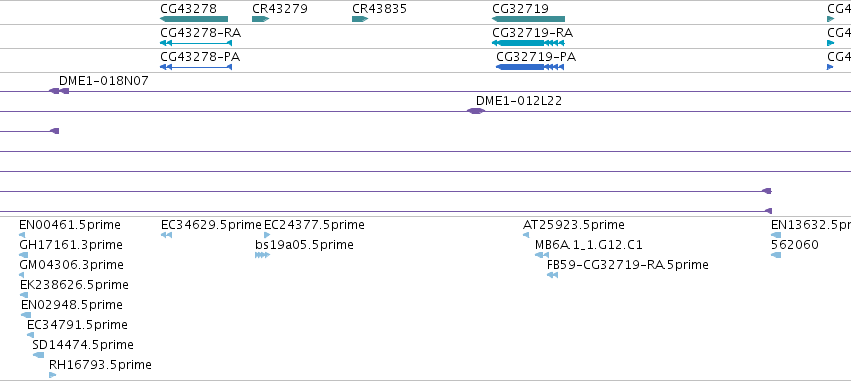Select the SD14474.5prime EST glyph

coord(39,355)
